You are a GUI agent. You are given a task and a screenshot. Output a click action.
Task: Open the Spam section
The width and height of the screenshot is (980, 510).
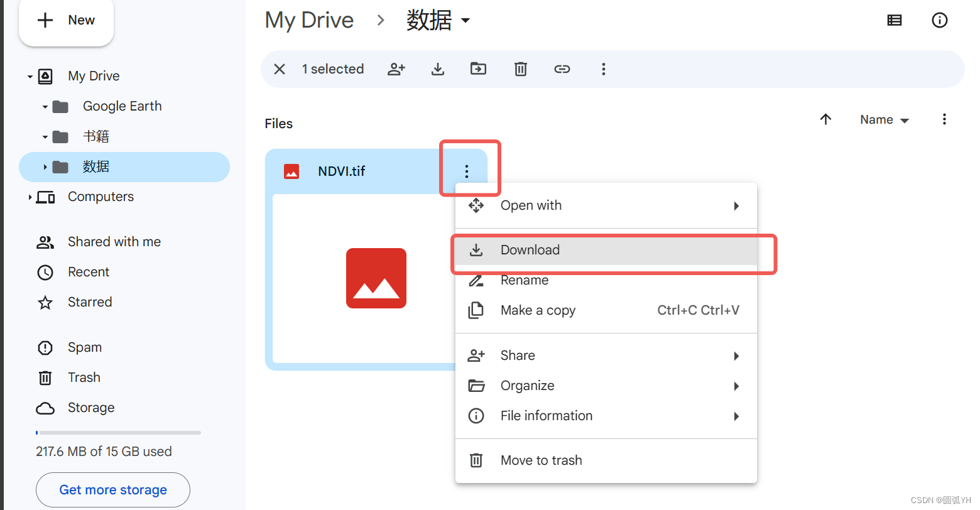point(85,347)
